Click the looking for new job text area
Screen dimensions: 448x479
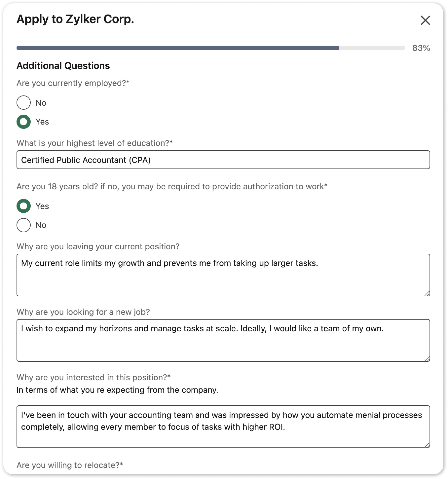[x=223, y=340]
